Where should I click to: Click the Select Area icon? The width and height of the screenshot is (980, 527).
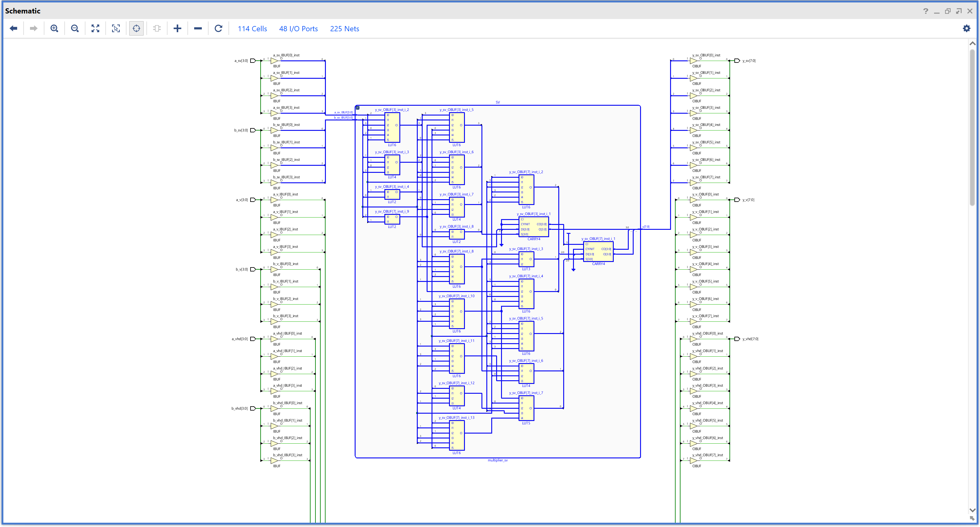[116, 28]
